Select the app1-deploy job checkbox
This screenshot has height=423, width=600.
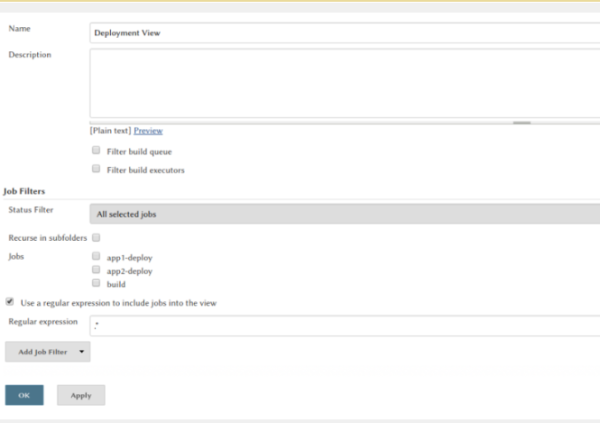coord(96,257)
